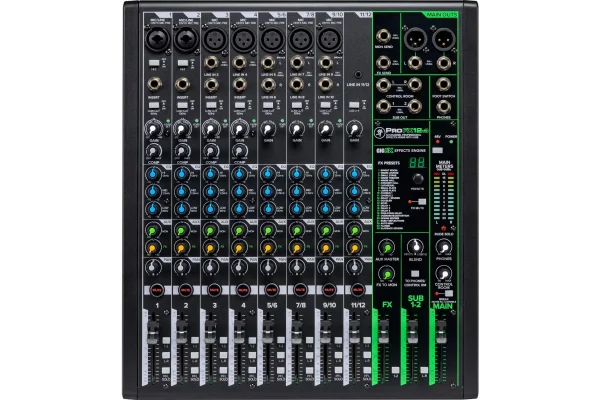Click the CONTROL ROOM right output jack
Viewport: 600px width, 400px height.
(414, 85)
